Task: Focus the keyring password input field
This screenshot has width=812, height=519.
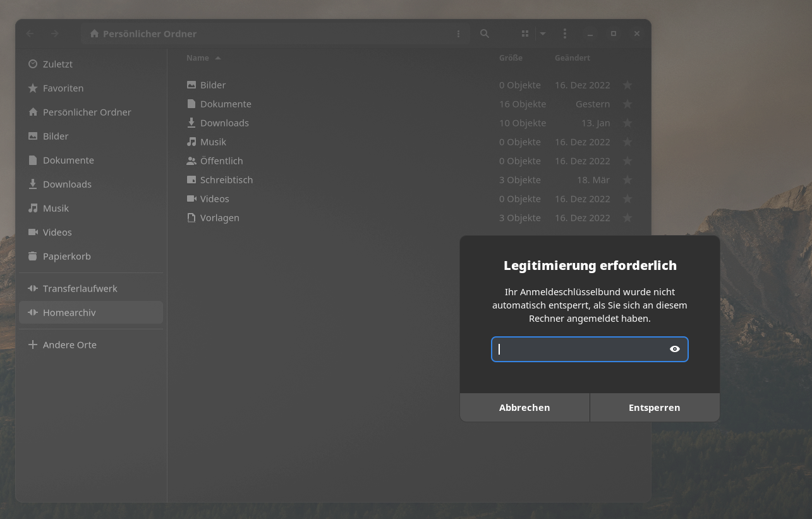Action: pos(581,349)
